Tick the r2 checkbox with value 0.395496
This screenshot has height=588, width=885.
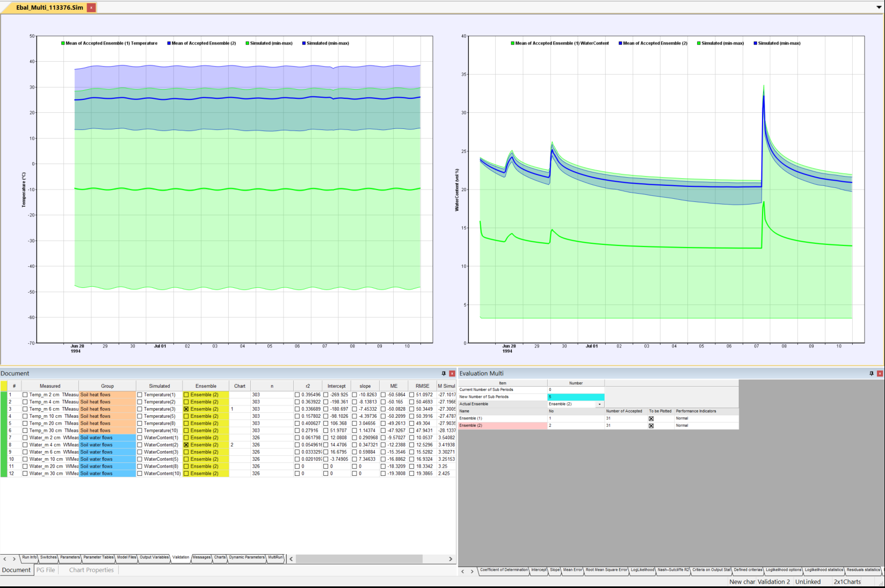[297, 395]
